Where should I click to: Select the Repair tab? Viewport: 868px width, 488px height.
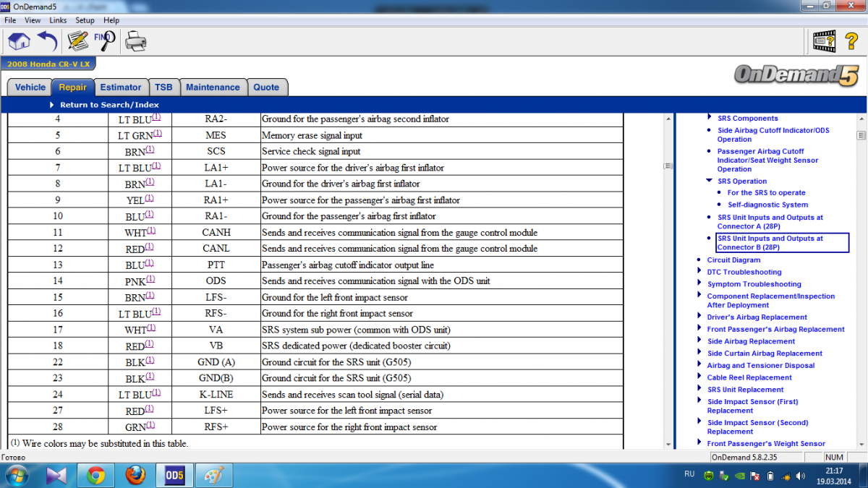coord(72,87)
